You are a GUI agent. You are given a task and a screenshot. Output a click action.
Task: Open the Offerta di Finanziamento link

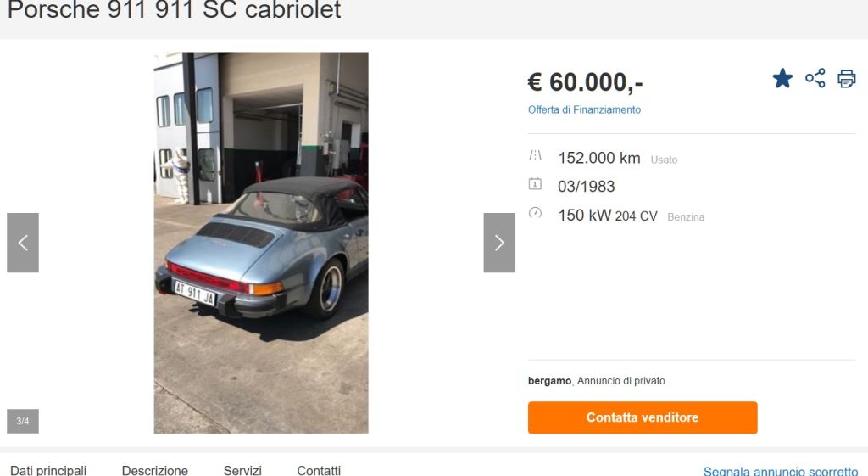pos(584,109)
